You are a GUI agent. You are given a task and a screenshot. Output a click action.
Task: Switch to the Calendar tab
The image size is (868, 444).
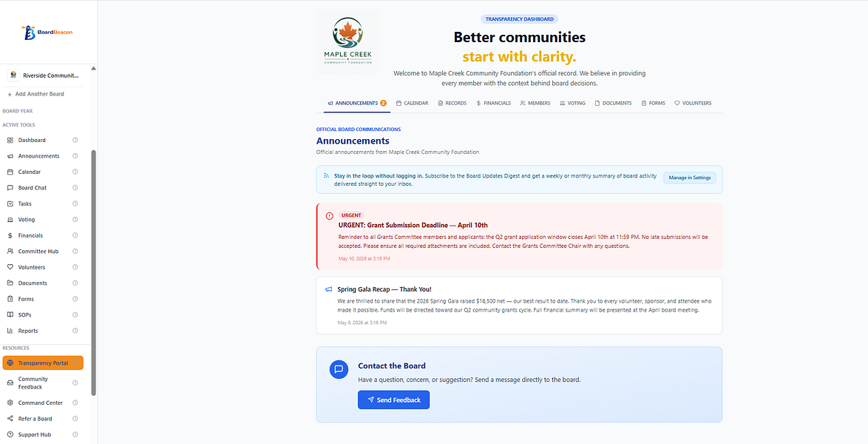[413, 103]
